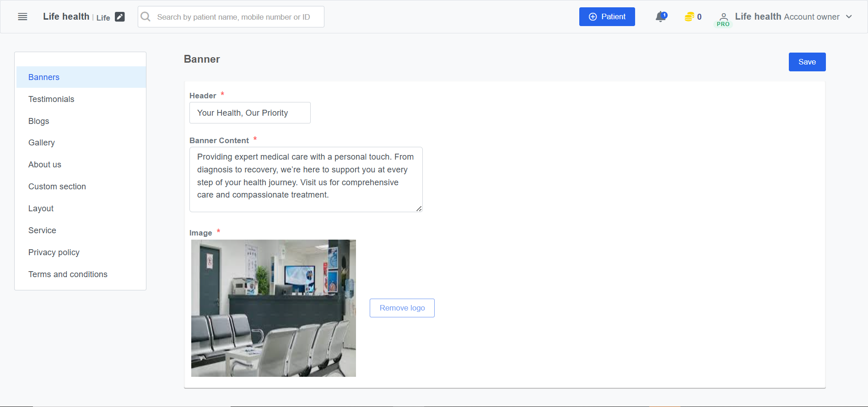Image resolution: width=868 pixels, height=407 pixels.
Task: Click the Image field label
Action: click(201, 233)
